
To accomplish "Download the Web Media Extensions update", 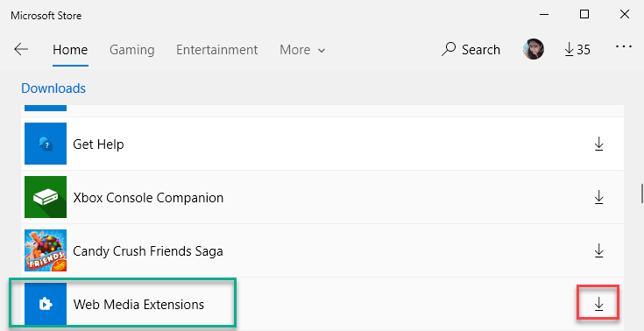I will pyautogui.click(x=598, y=304).
